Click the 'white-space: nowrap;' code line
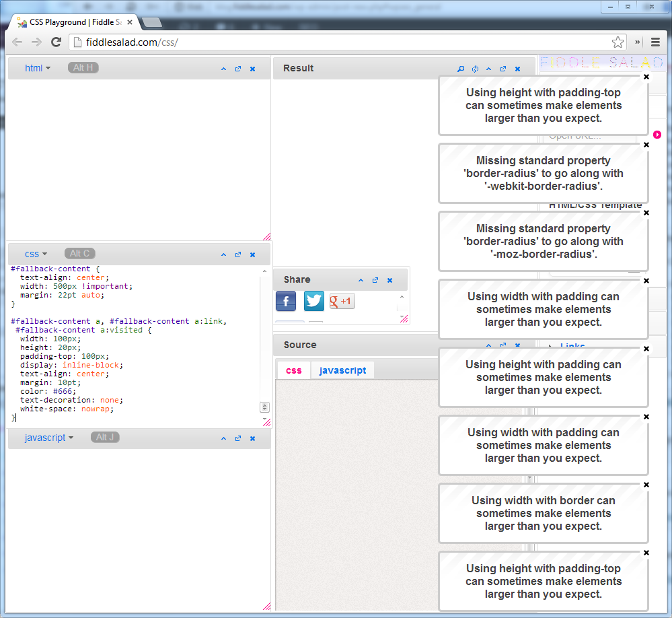The height and width of the screenshot is (618, 672). pyautogui.click(x=67, y=409)
